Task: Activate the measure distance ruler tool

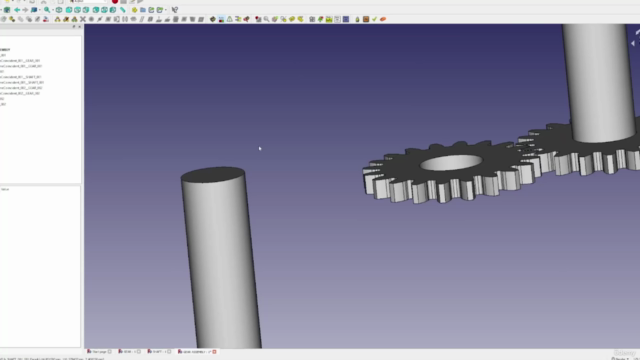Action: tap(122, 10)
